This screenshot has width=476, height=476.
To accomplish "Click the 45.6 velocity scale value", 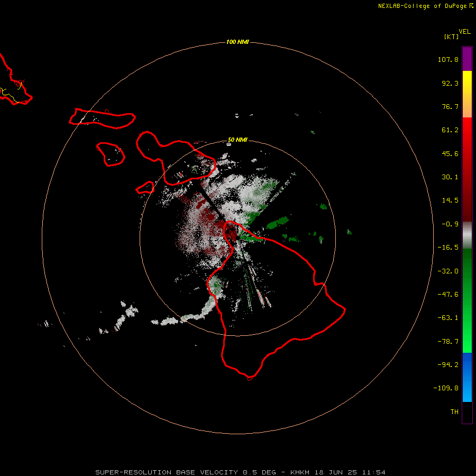I will 450,153.
